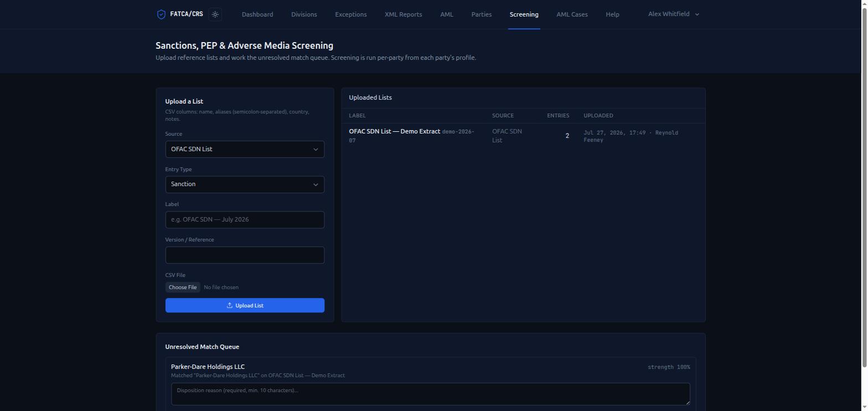Screen dimensions: 868x411
Task: Click the LABEL column header
Action: 357,115
